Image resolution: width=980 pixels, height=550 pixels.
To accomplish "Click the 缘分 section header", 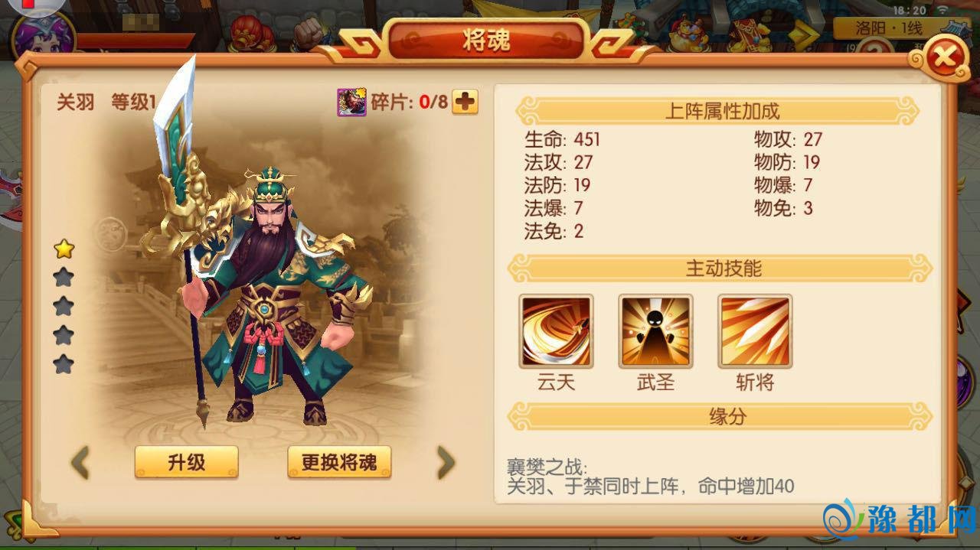I will tap(723, 417).
